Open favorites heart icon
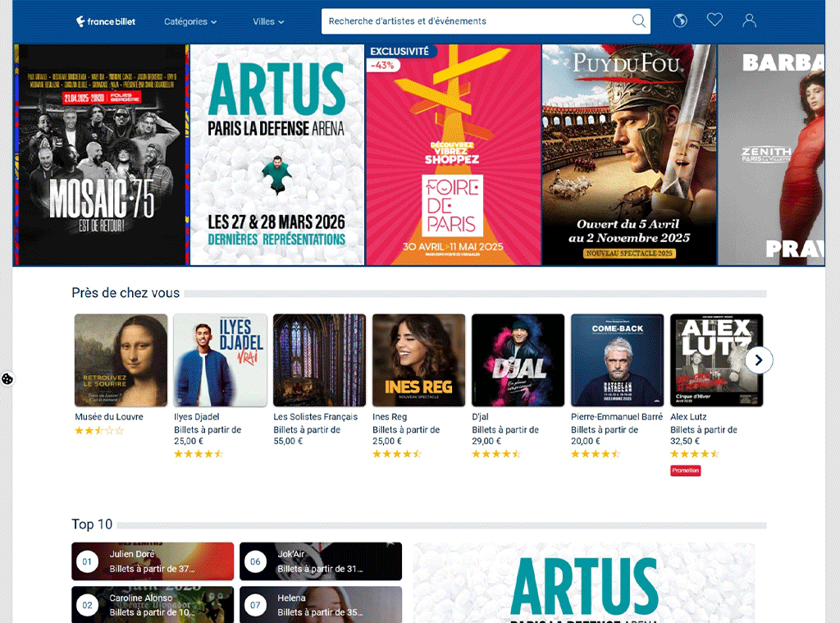This screenshot has height=623, width=840. tap(714, 21)
